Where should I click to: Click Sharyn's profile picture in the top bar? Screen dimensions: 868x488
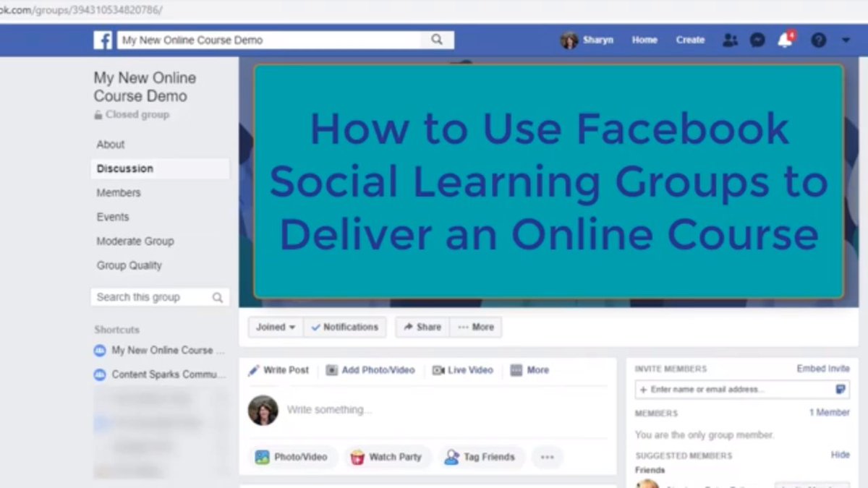tap(569, 40)
